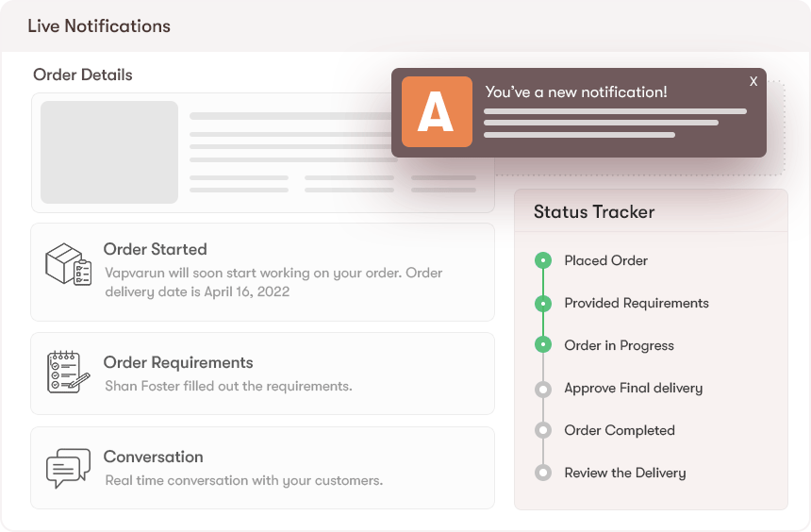Click the Live Notifications title bar

pyautogui.click(x=99, y=26)
